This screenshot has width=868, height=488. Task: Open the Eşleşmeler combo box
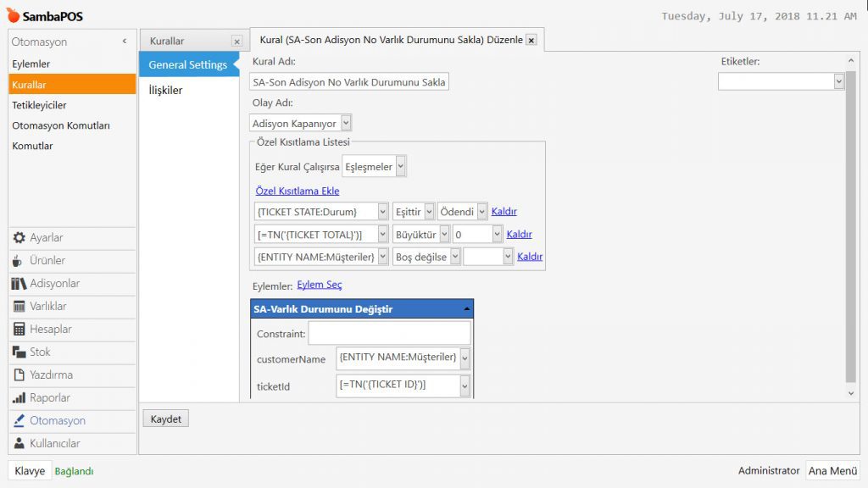(x=401, y=167)
